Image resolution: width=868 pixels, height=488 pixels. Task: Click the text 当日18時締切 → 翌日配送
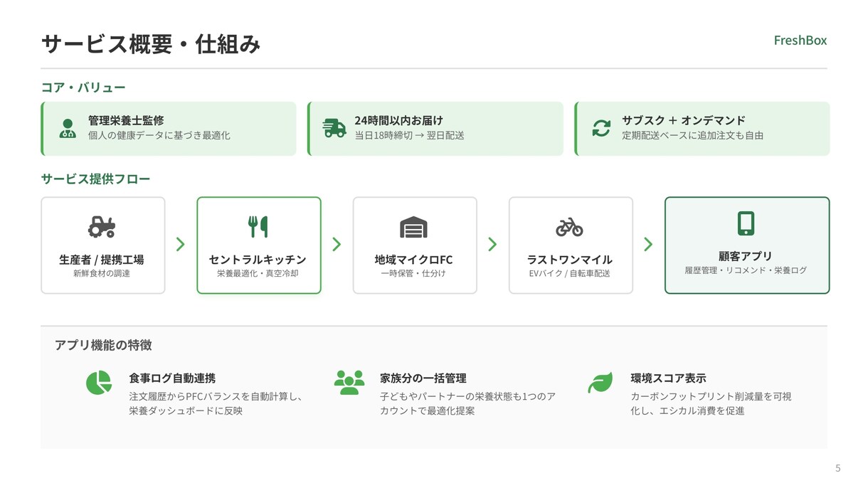coord(409,135)
